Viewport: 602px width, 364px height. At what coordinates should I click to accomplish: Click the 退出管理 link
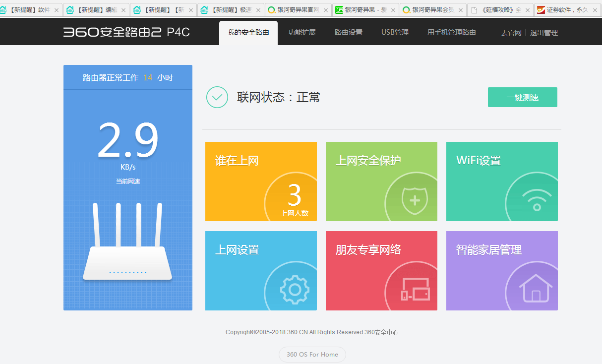pos(544,33)
